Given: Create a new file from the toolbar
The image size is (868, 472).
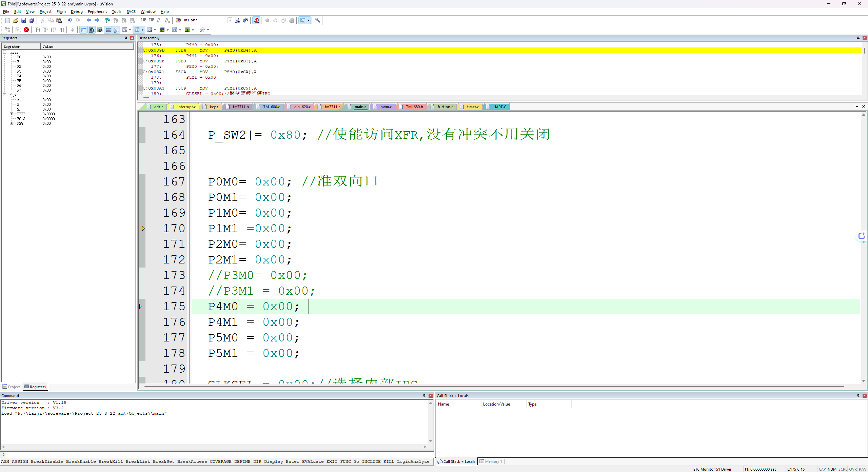Looking at the screenshot, I should tap(7, 20).
